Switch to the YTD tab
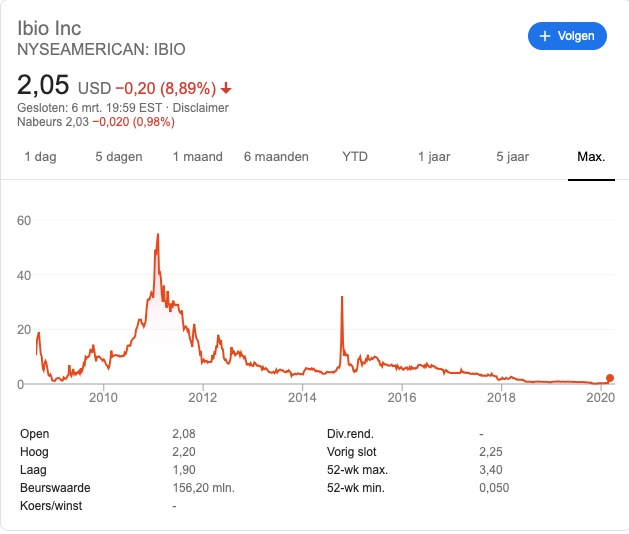629x534 pixels. pos(355,157)
